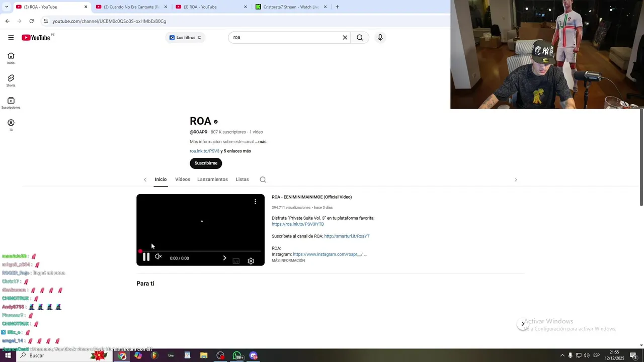Open the roa.lnk.to/PSV3IYTD link
The height and width of the screenshot is (362, 644).
coord(298,224)
